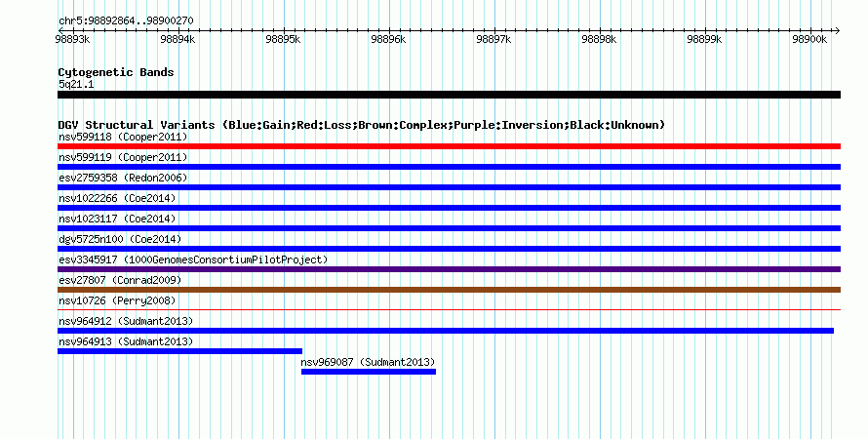
Task: Open variant label nsv964913 (Sudmant2013)
Action: click(126, 341)
